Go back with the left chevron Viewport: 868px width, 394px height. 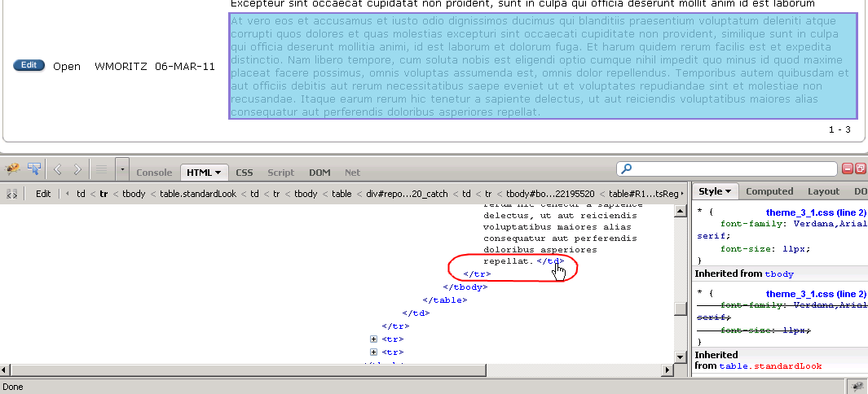pyautogui.click(x=58, y=169)
